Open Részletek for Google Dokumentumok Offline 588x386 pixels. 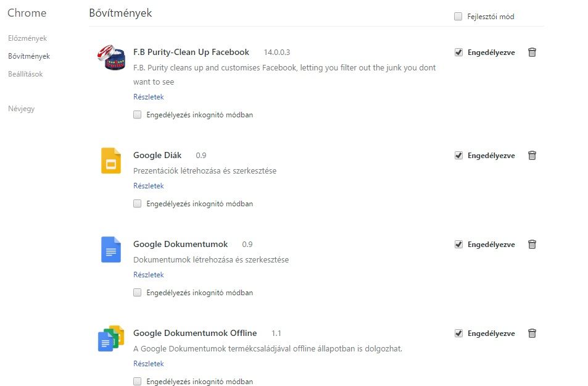(x=148, y=364)
